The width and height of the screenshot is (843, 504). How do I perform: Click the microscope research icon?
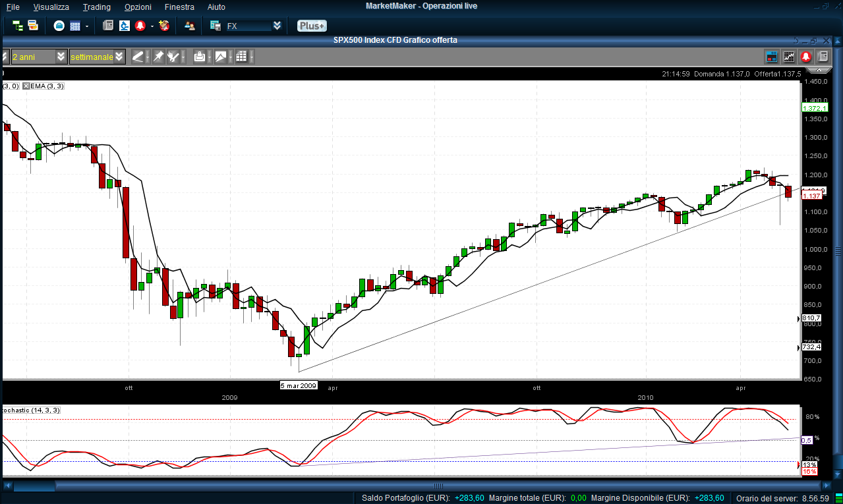[x=124, y=26]
